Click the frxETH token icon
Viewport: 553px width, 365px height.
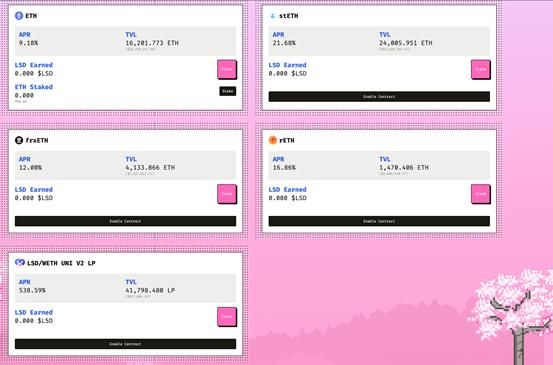coord(19,140)
